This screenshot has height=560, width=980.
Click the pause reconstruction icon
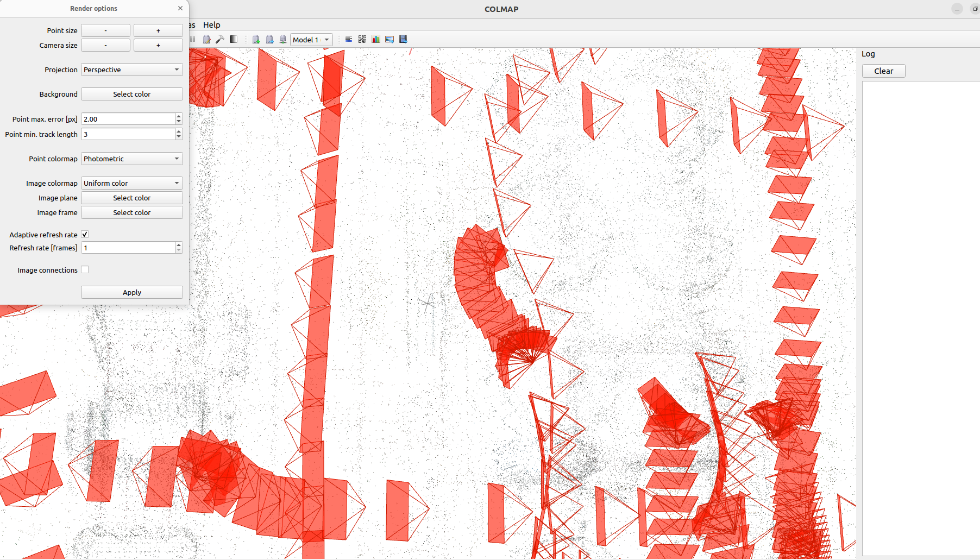[x=192, y=39]
